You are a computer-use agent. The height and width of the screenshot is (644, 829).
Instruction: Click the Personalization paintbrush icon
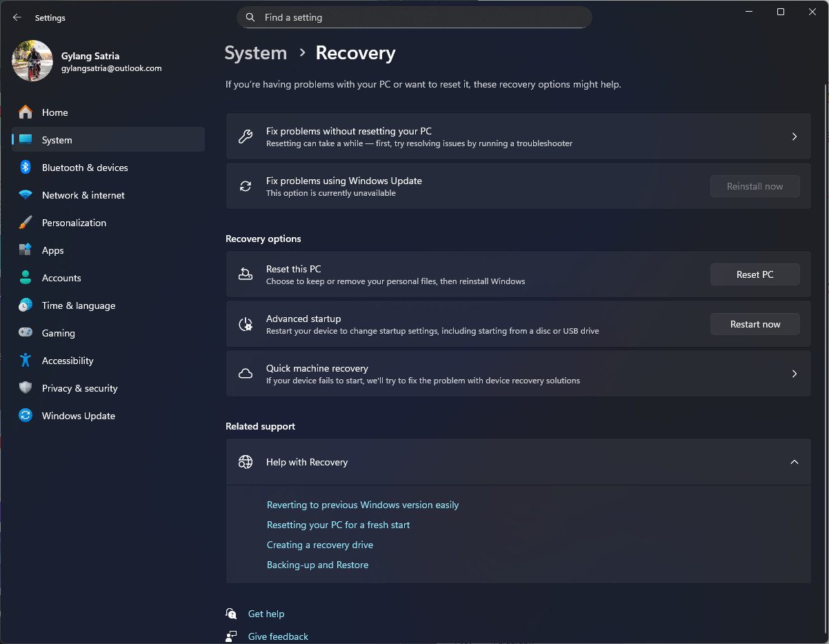pos(26,223)
